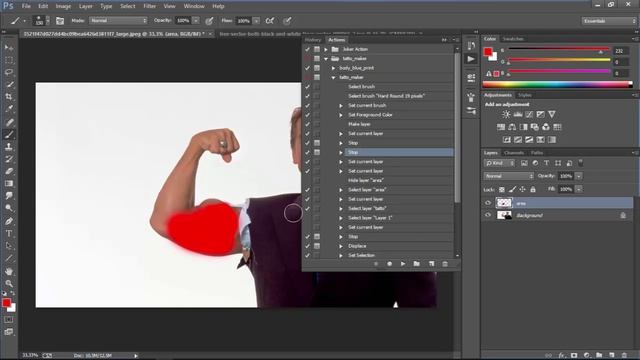The height and width of the screenshot is (360, 640).
Task: Enable airbrush mode in options bar
Action: click(x=269, y=21)
